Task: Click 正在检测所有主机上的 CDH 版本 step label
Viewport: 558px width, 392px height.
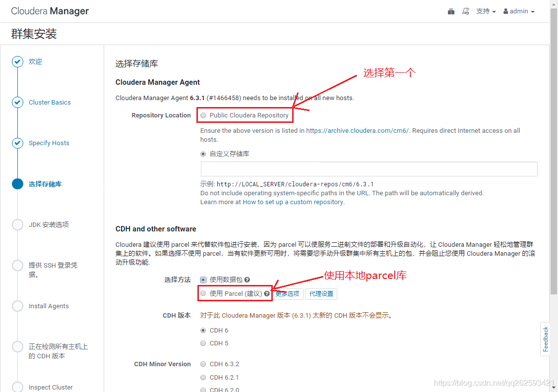Action: 58,351
